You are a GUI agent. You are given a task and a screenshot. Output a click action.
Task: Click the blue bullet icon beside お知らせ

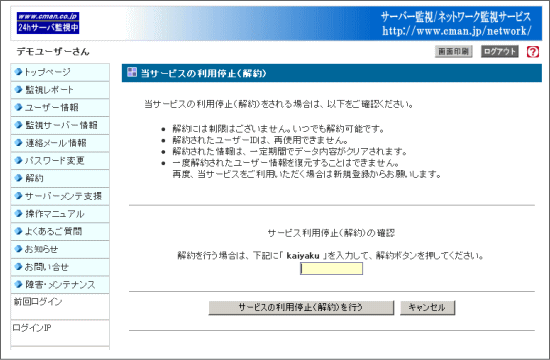tap(18, 249)
